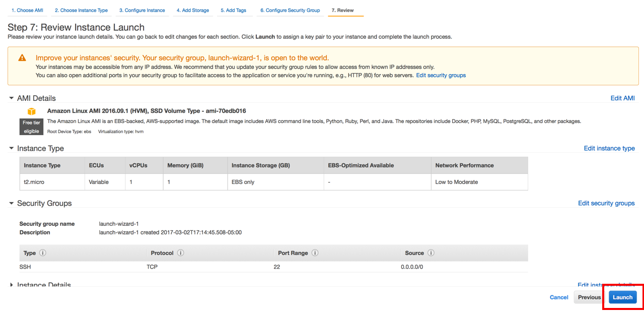Collapse the AMI Details section
Image resolution: width=644 pixels, height=312 pixels.
point(12,98)
